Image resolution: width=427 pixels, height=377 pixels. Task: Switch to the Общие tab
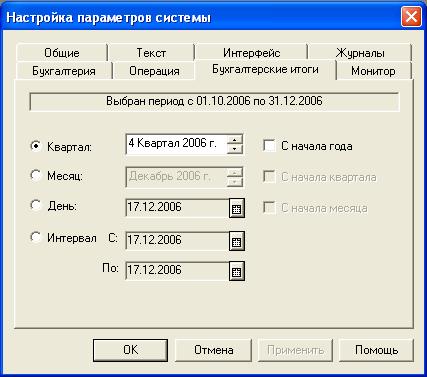tap(62, 53)
